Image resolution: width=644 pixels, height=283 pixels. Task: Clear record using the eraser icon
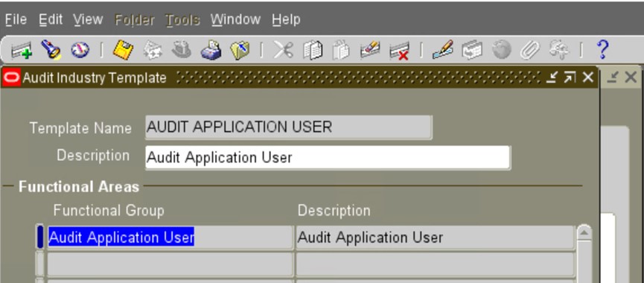pos(369,51)
